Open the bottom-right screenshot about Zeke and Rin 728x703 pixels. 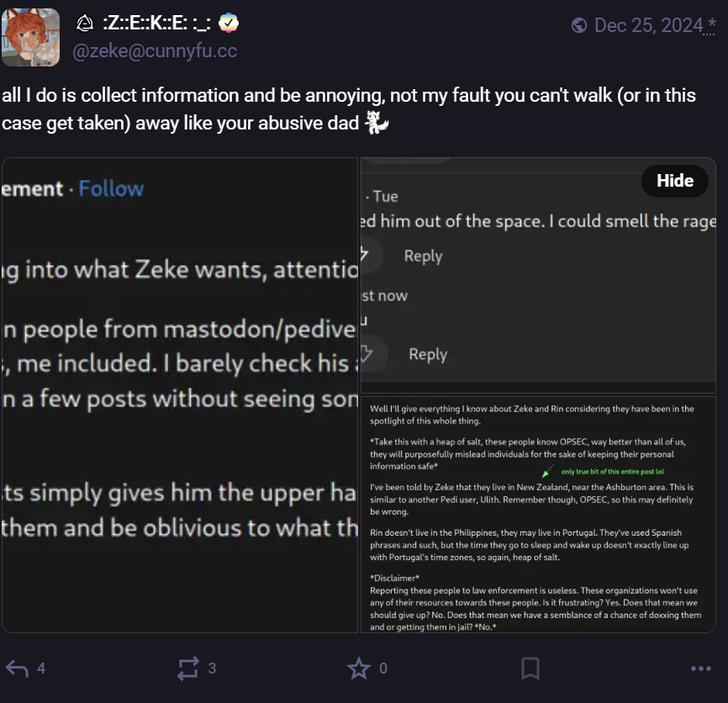(x=538, y=515)
